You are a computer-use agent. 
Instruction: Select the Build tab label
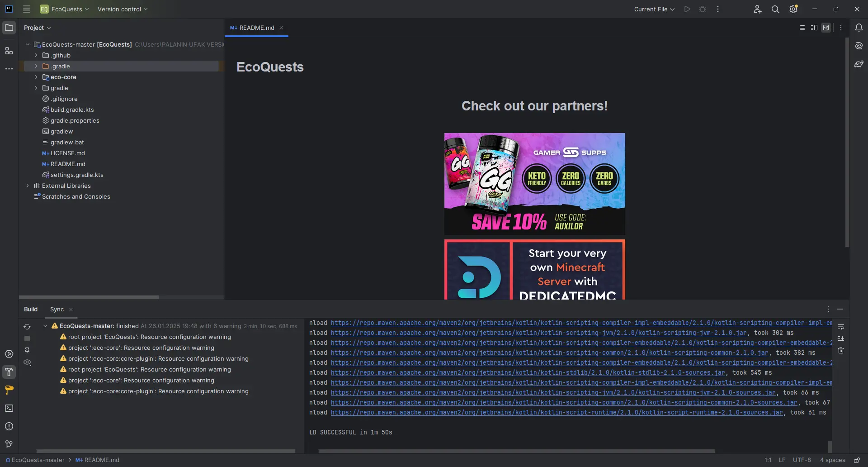31,309
